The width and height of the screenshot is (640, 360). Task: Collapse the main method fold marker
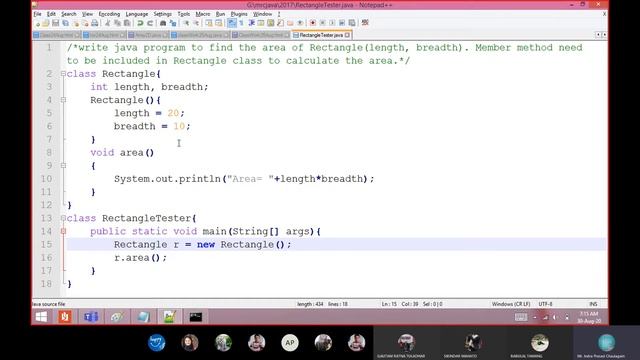coord(63,231)
